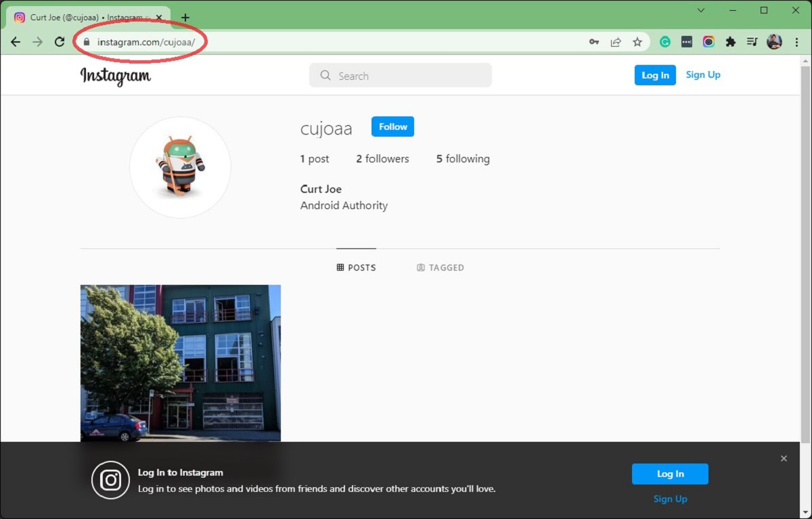Image resolution: width=812 pixels, height=519 pixels.
Task: Go back to the previous page
Action: coord(16,42)
